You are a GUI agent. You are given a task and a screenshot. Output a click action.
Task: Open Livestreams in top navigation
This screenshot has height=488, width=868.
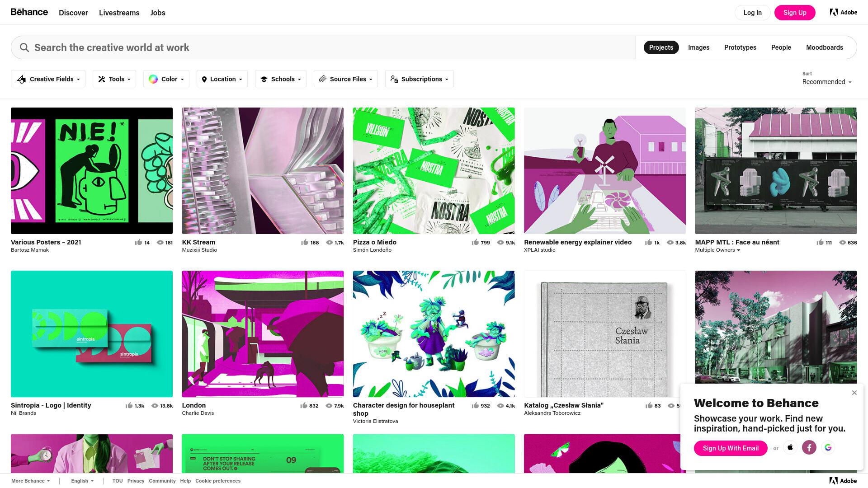click(x=119, y=13)
